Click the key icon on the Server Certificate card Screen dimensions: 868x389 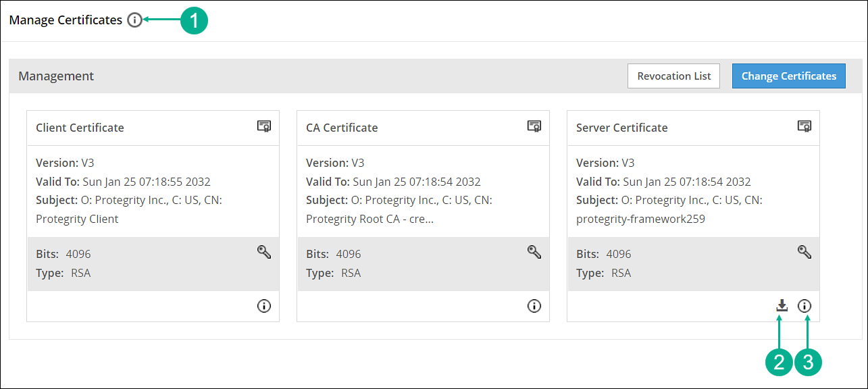coord(804,251)
